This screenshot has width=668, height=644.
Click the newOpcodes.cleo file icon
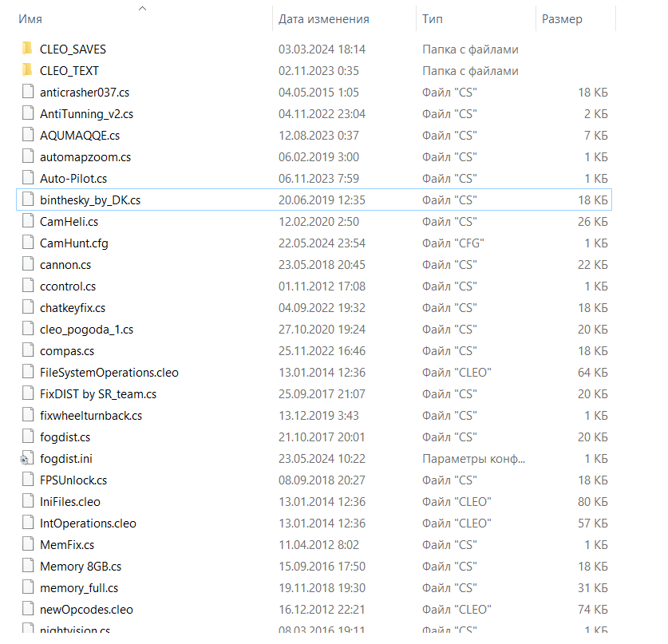point(26,610)
